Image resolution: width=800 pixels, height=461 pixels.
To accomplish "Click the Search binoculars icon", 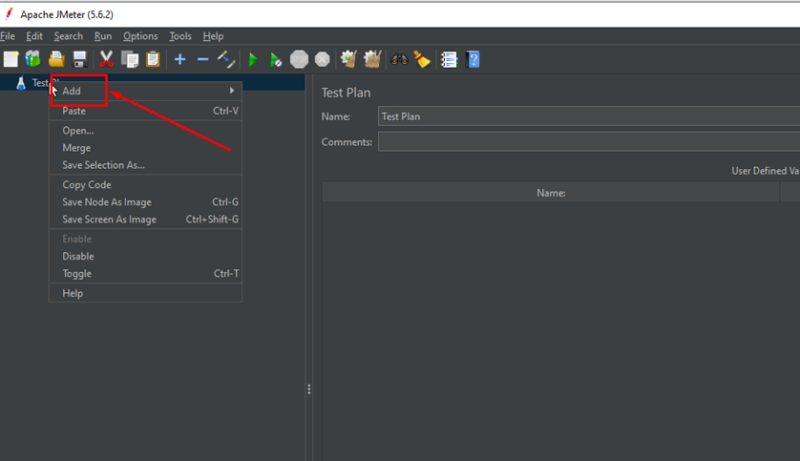I will (399, 60).
